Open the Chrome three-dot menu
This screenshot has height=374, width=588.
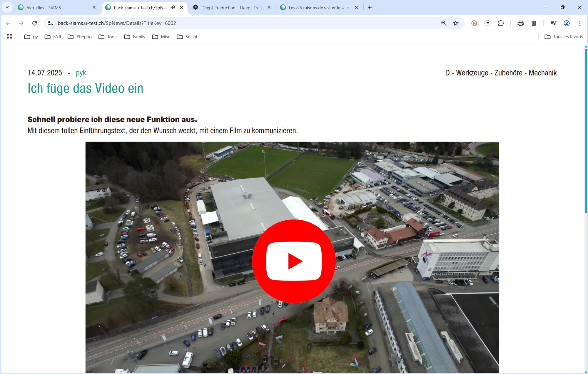580,23
